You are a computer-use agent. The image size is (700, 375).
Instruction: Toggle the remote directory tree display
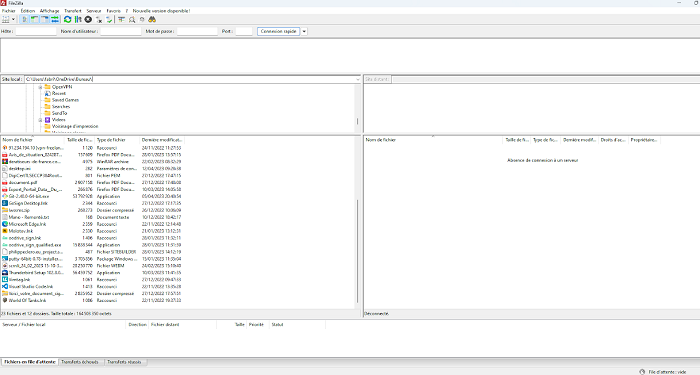[45, 20]
